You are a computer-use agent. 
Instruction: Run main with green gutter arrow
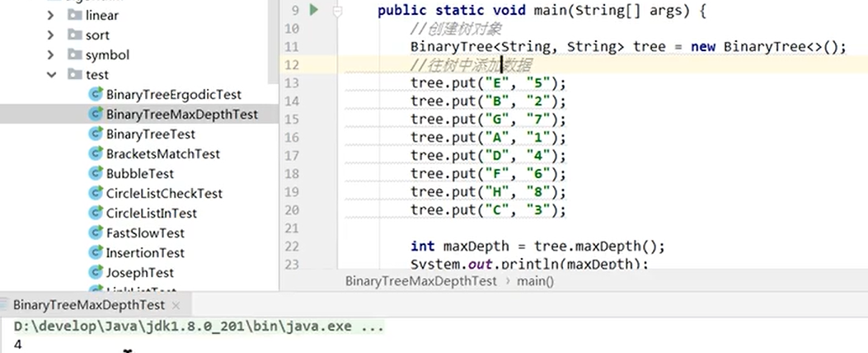tap(314, 10)
